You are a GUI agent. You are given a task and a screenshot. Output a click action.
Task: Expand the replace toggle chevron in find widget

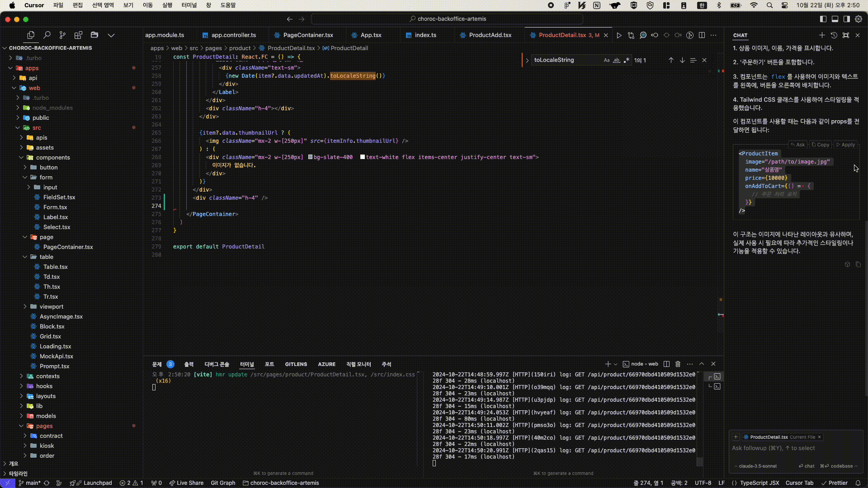[x=527, y=60]
